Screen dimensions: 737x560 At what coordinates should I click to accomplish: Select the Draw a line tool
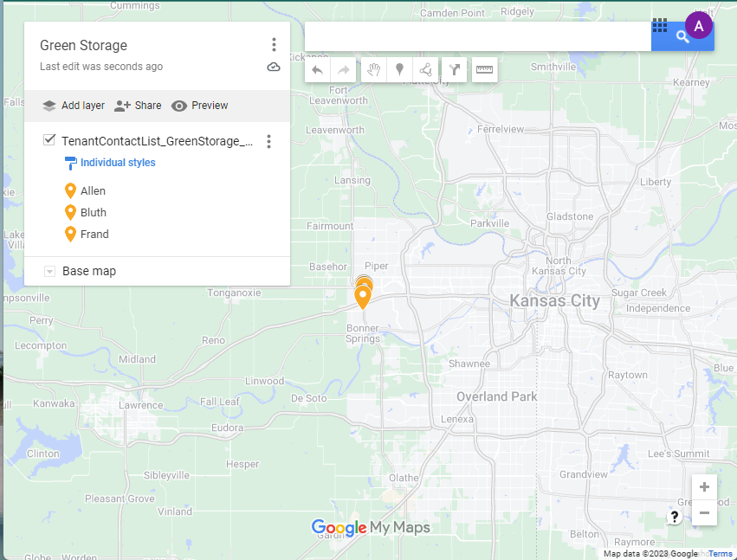point(425,70)
